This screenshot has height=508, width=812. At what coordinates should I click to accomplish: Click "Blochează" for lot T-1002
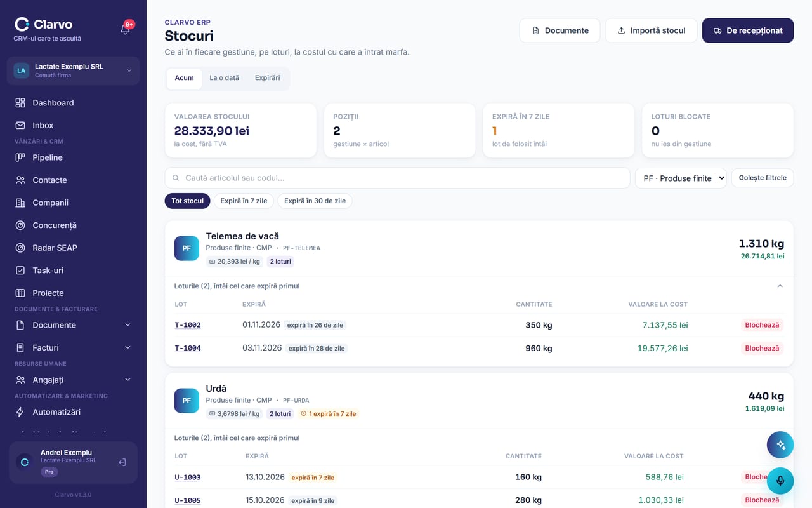point(762,325)
